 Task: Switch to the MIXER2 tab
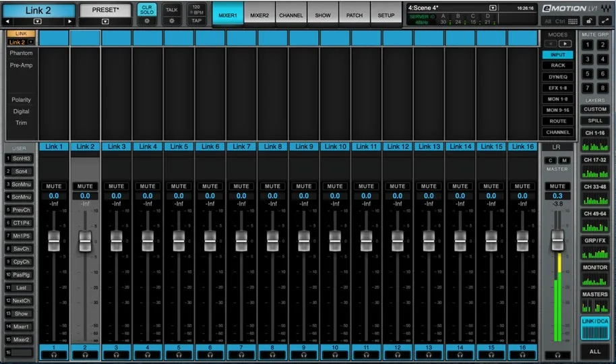click(259, 16)
